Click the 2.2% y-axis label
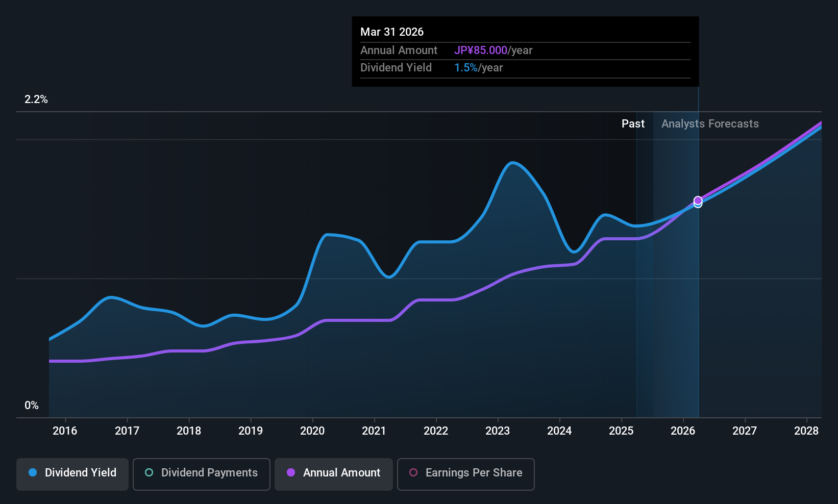 [36, 99]
